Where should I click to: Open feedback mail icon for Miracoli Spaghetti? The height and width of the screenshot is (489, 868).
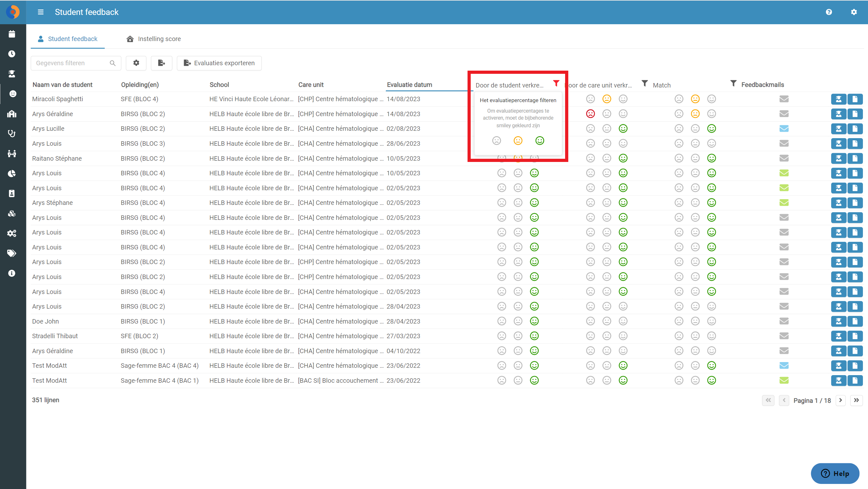[784, 99]
